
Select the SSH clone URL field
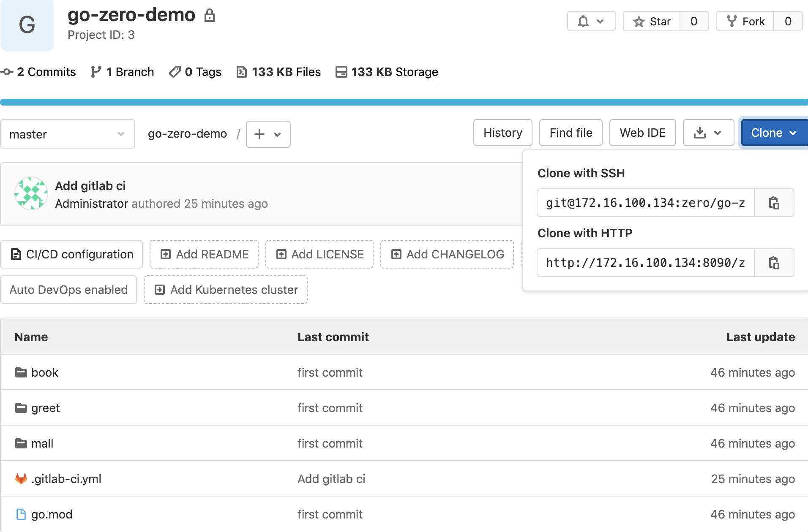tap(646, 203)
